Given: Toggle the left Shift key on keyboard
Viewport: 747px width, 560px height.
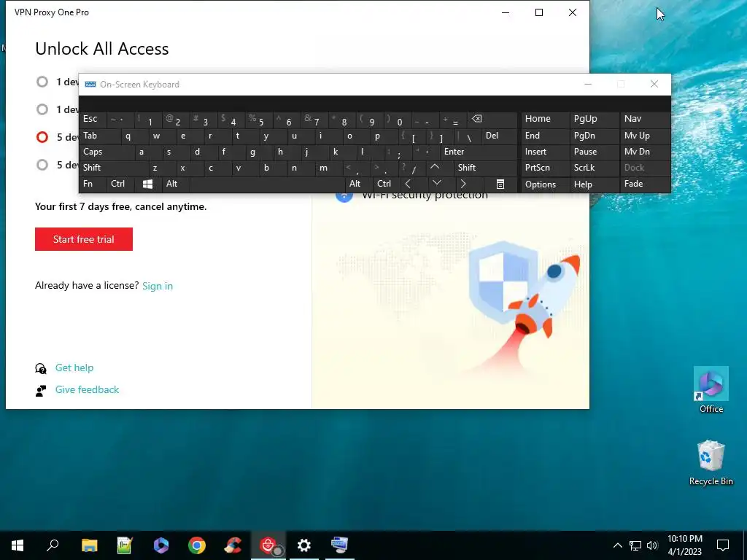Looking at the screenshot, I should click(112, 168).
